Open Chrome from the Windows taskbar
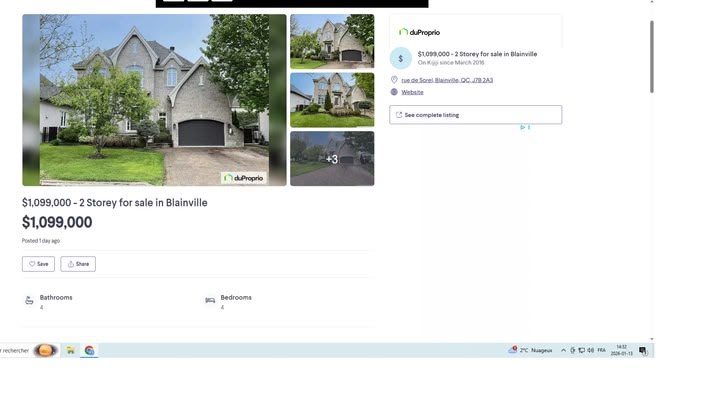 (90, 350)
